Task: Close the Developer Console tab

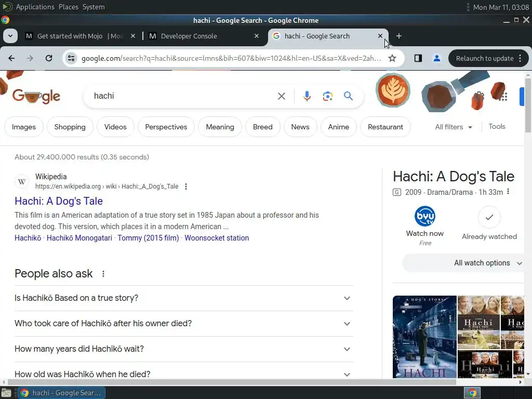Action: pyautogui.click(x=257, y=36)
